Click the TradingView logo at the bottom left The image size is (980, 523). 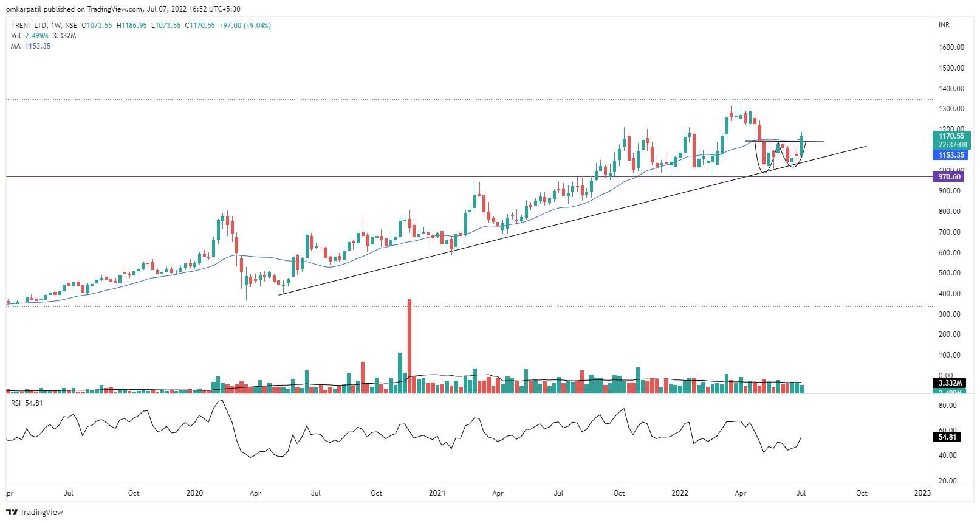tap(35, 512)
